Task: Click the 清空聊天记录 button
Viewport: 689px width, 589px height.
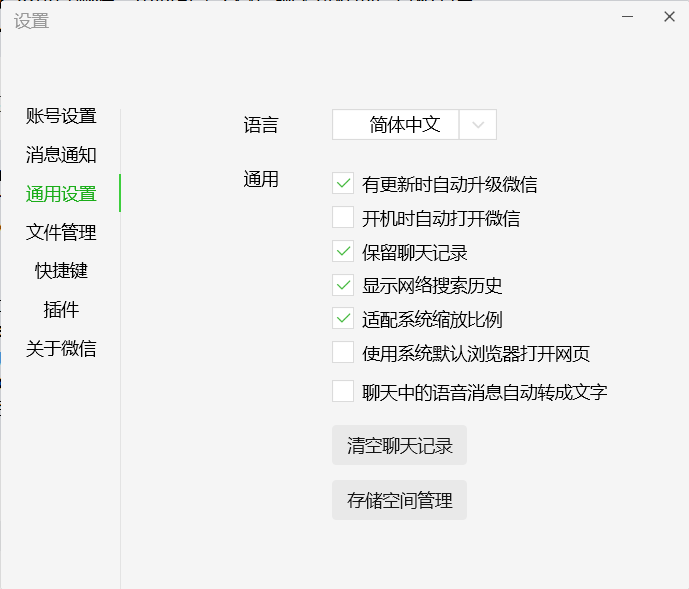Action: [x=399, y=445]
